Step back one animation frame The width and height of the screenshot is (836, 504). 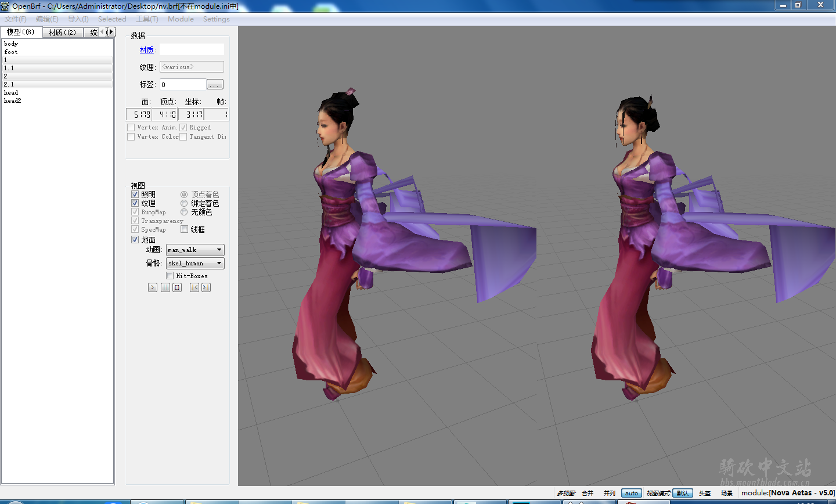click(194, 287)
